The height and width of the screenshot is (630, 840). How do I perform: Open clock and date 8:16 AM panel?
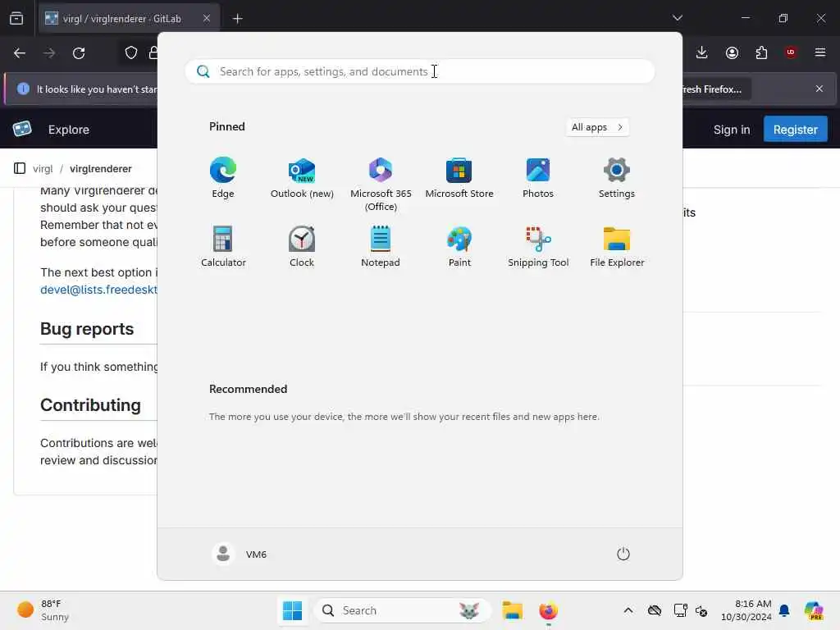[746, 610]
